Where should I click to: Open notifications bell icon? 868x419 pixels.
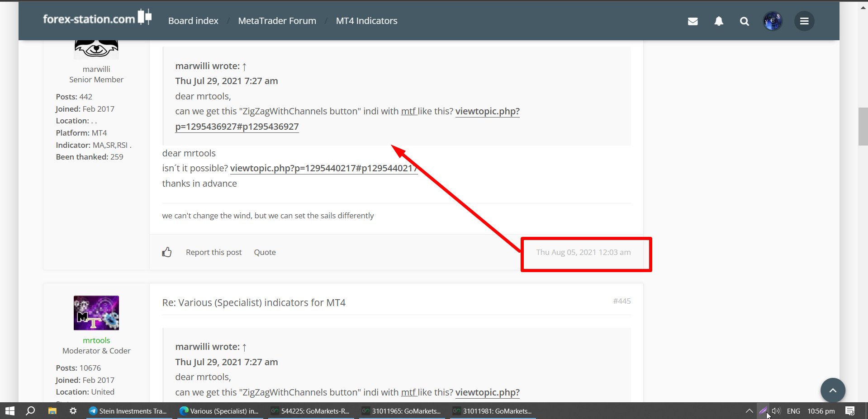pyautogui.click(x=719, y=21)
